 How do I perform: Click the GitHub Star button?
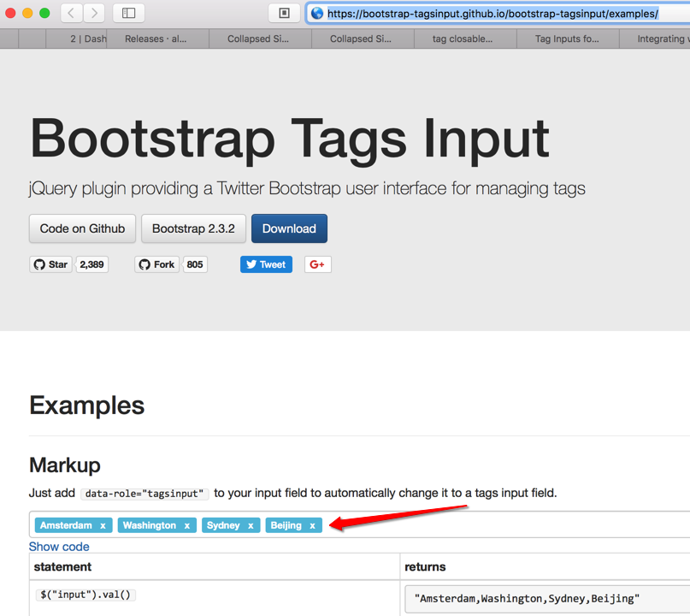click(50, 264)
